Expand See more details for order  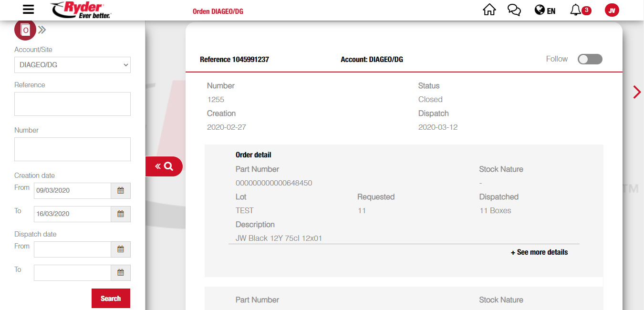(x=539, y=252)
